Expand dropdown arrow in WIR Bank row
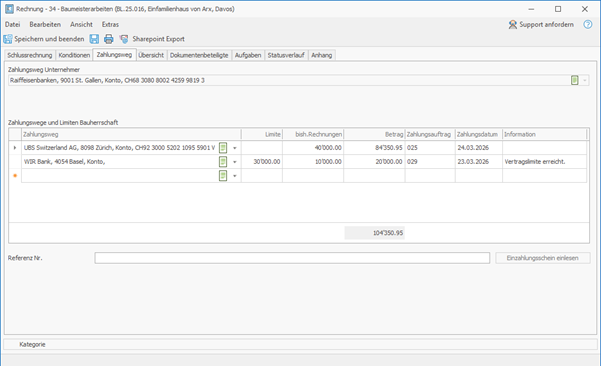This screenshot has width=601, height=366. [x=235, y=162]
